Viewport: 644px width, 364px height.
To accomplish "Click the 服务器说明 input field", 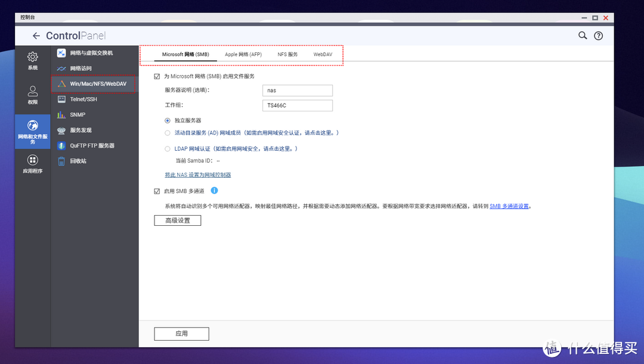I will 298,91.
